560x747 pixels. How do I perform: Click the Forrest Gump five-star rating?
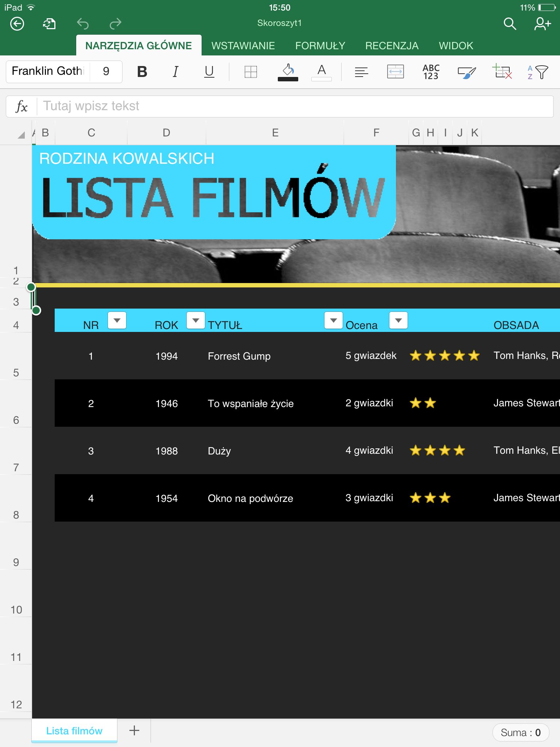pos(444,355)
